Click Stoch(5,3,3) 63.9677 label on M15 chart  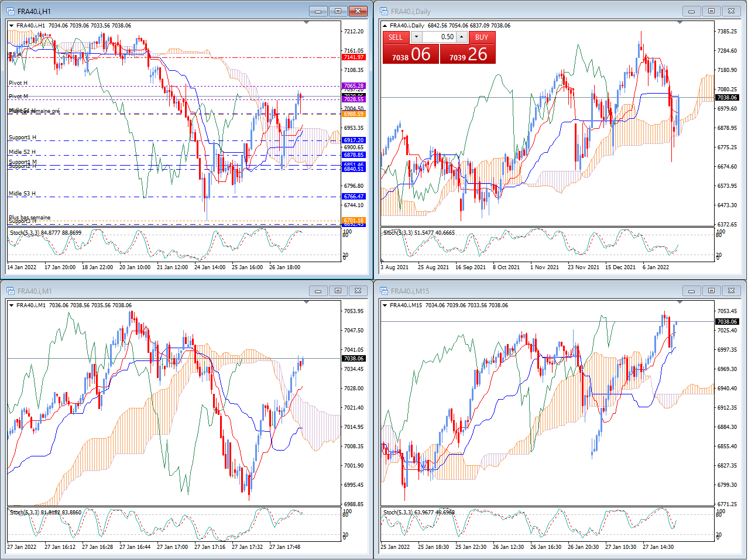click(419, 513)
